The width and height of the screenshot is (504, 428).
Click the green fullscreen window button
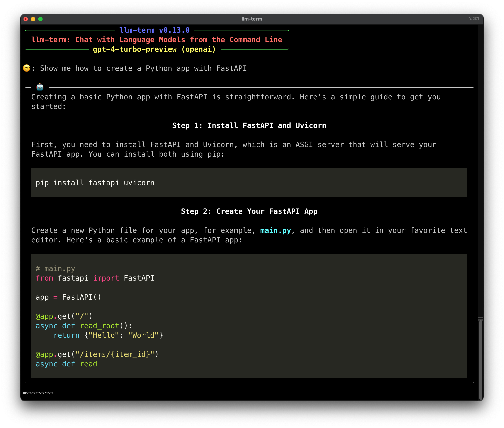[40, 19]
